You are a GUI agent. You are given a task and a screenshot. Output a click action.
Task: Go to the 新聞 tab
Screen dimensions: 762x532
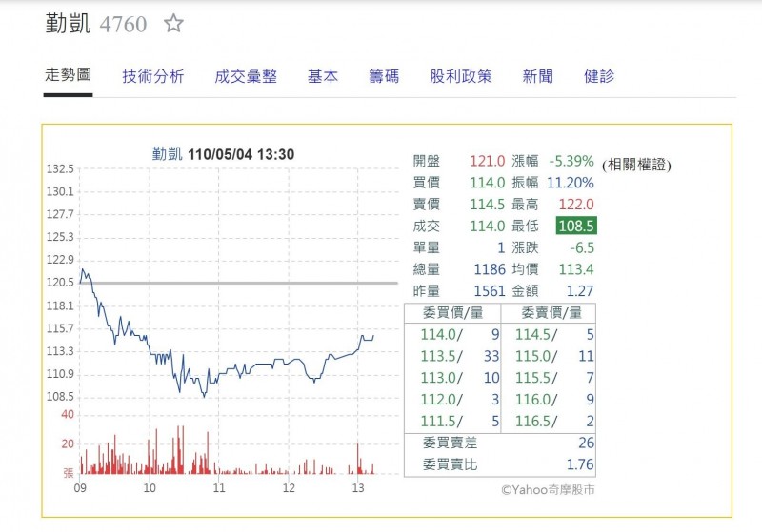click(537, 77)
